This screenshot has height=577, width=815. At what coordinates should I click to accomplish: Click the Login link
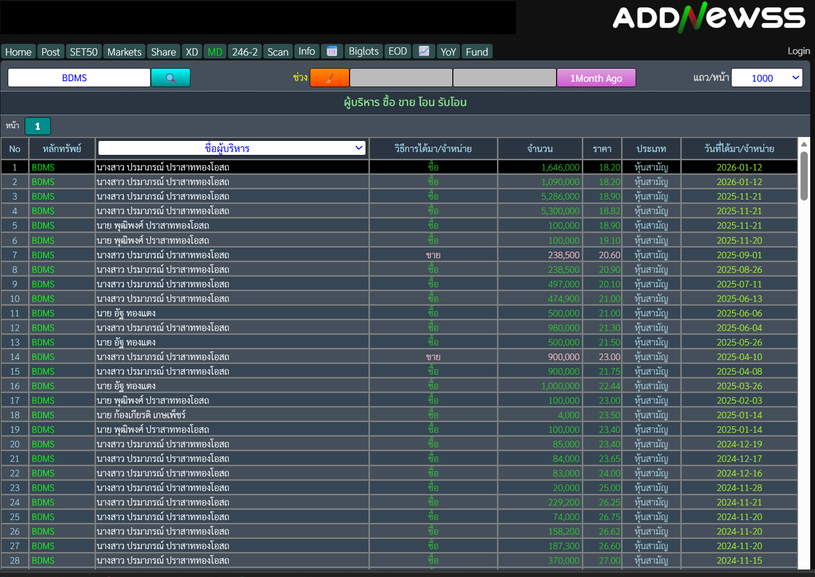click(798, 51)
